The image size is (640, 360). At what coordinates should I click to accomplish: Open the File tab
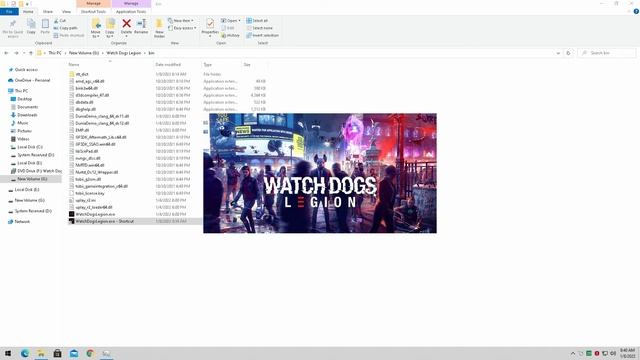point(9,12)
